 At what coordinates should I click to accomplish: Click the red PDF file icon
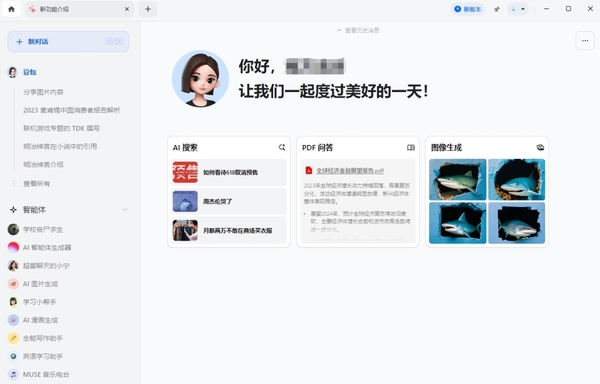(308, 170)
